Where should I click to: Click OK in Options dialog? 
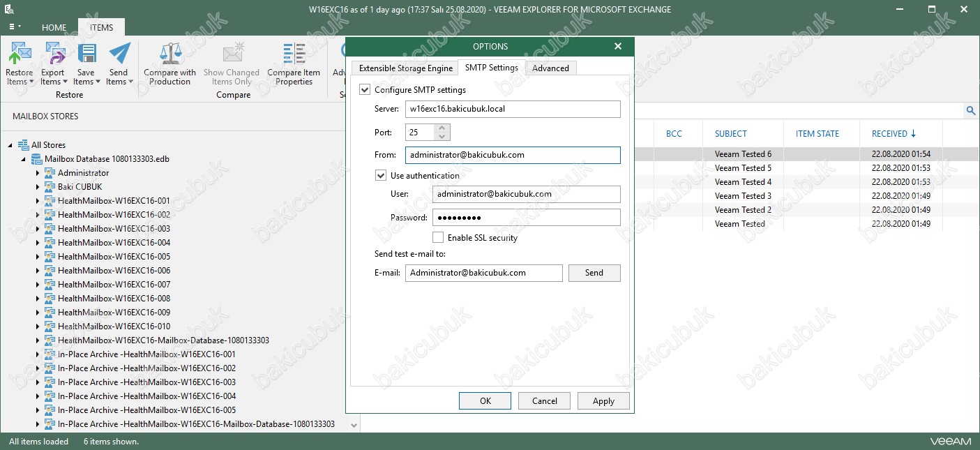(x=485, y=401)
